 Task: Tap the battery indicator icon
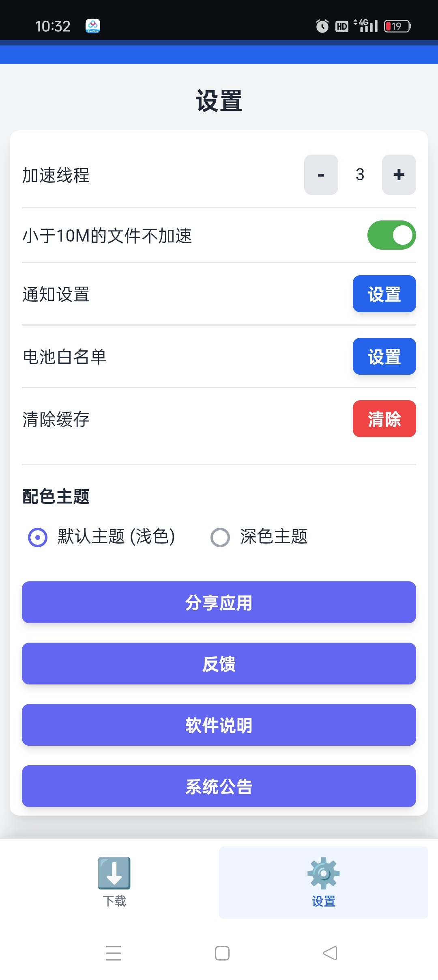397,26
